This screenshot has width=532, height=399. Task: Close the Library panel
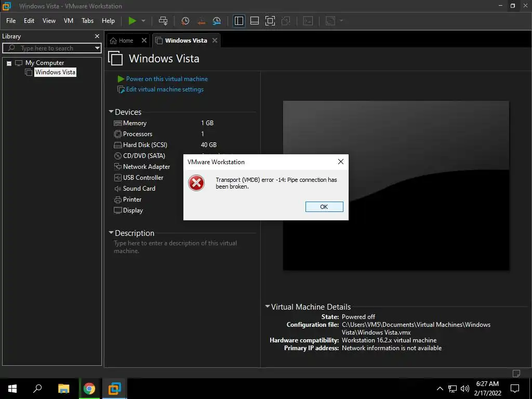point(97,36)
